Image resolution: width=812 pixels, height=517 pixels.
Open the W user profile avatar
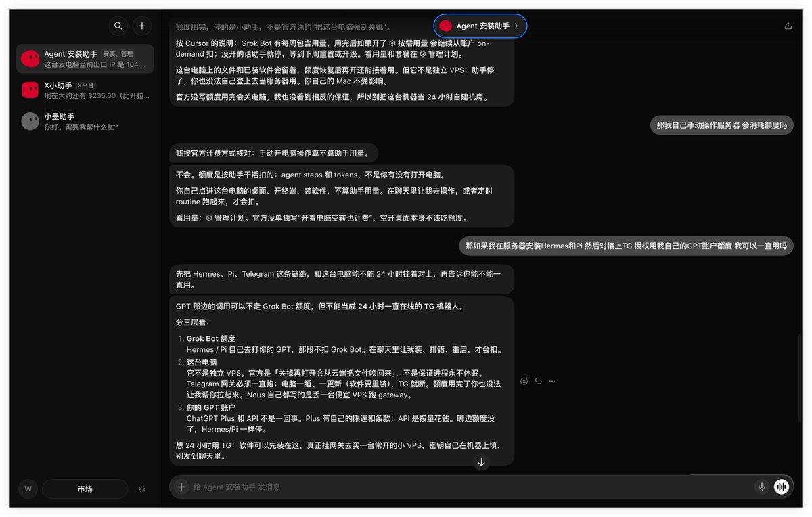pos(28,489)
